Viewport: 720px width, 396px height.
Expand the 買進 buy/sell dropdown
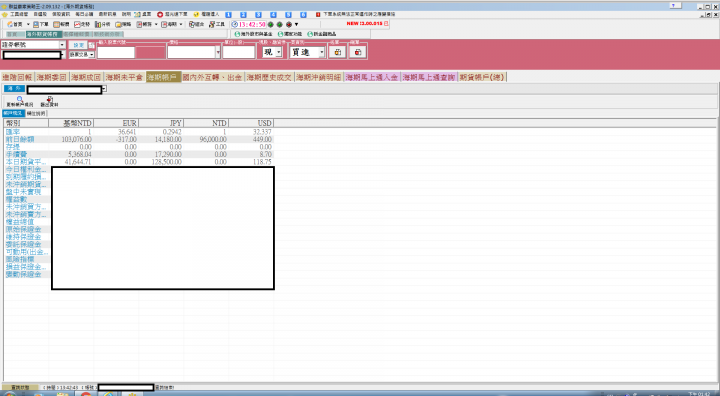click(321, 52)
